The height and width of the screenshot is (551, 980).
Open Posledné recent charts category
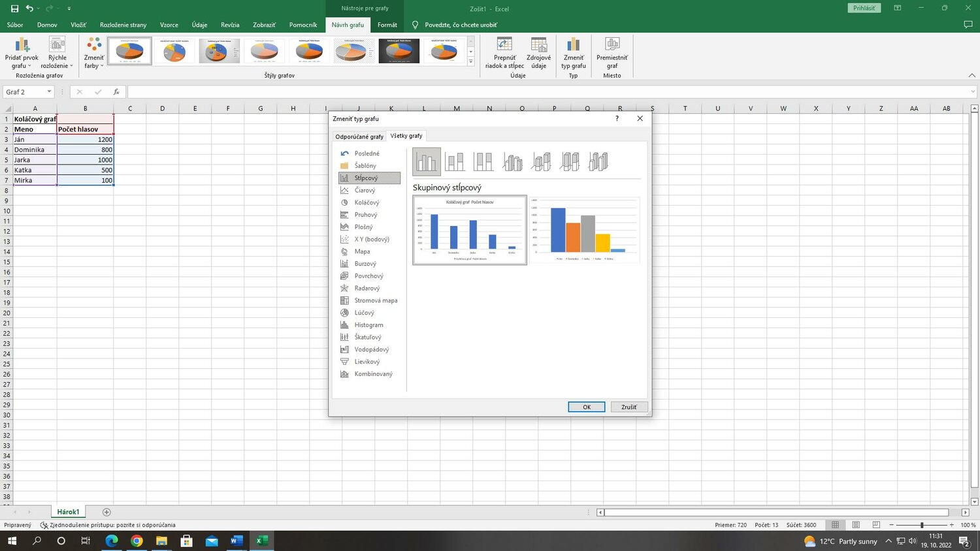(369, 153)
